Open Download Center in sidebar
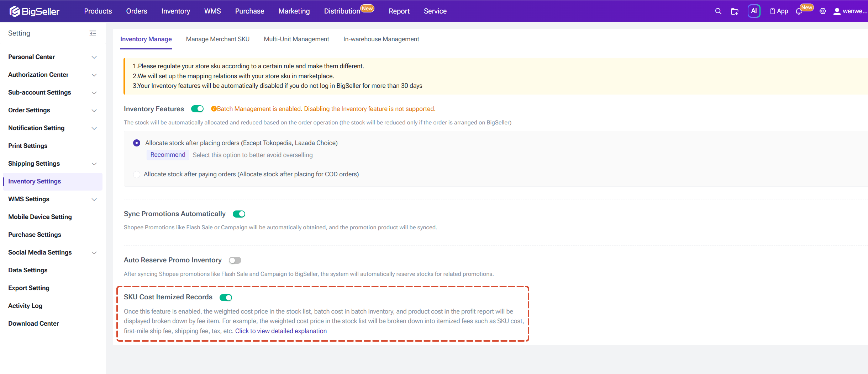This screenshot has height=374, width=868. pyautogui.click(x=33, y=324)
